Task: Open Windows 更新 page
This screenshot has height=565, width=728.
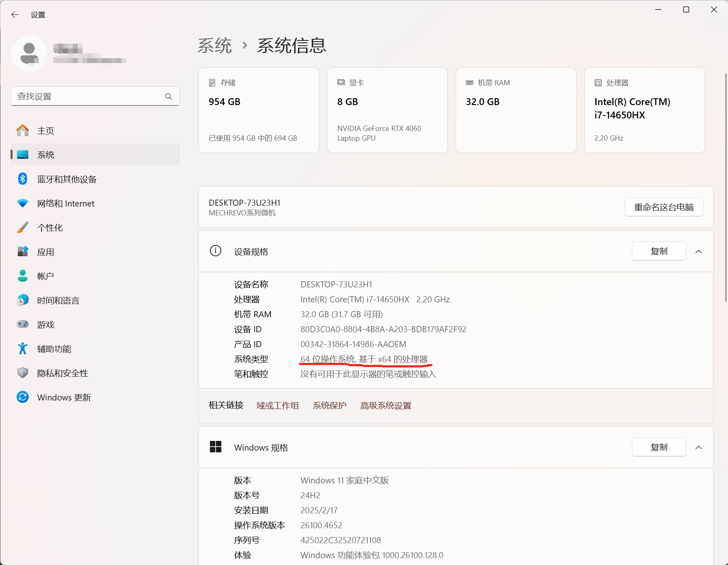Action: click(95, 397)
